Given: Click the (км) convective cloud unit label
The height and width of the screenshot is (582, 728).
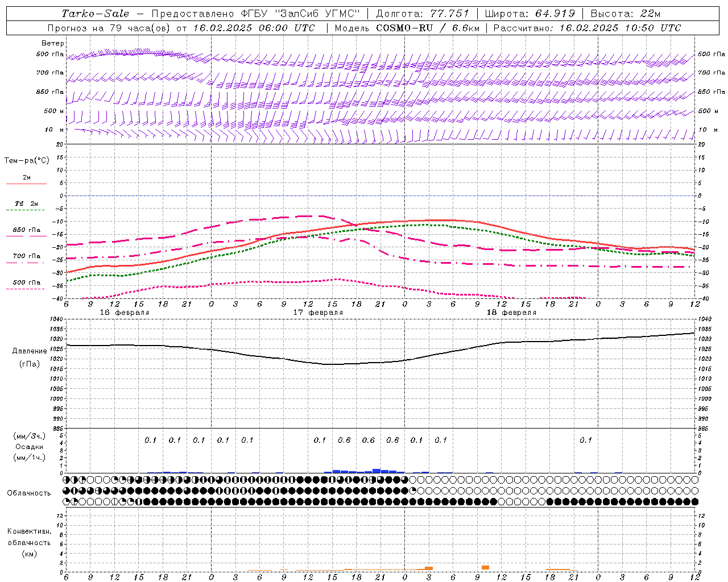Looking at the screenshot, I should [29, 554].
